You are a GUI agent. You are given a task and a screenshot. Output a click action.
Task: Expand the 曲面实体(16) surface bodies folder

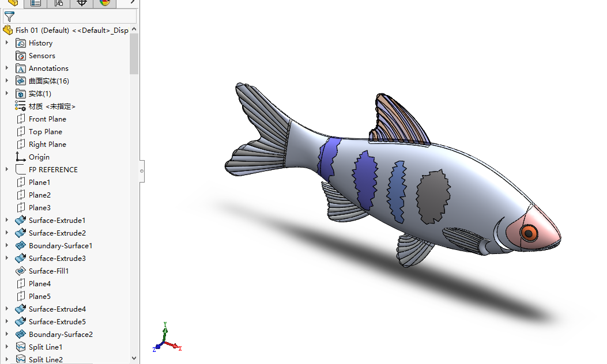6,81
